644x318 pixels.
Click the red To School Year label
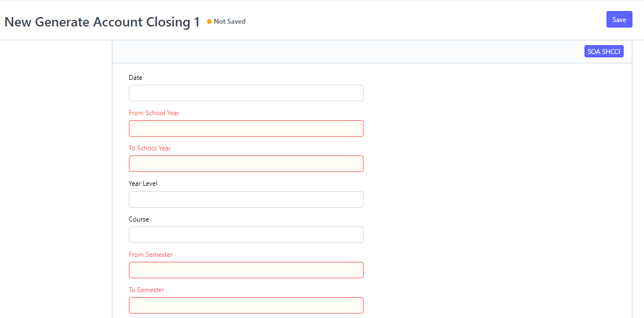tap(150, 148)
